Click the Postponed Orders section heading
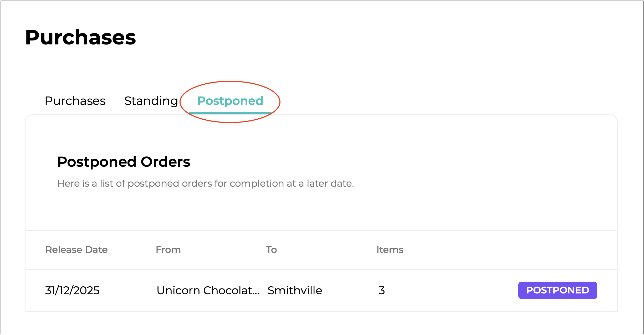This screenshot has height=335, width=644. pyautogui.click(x=124, y=162)
